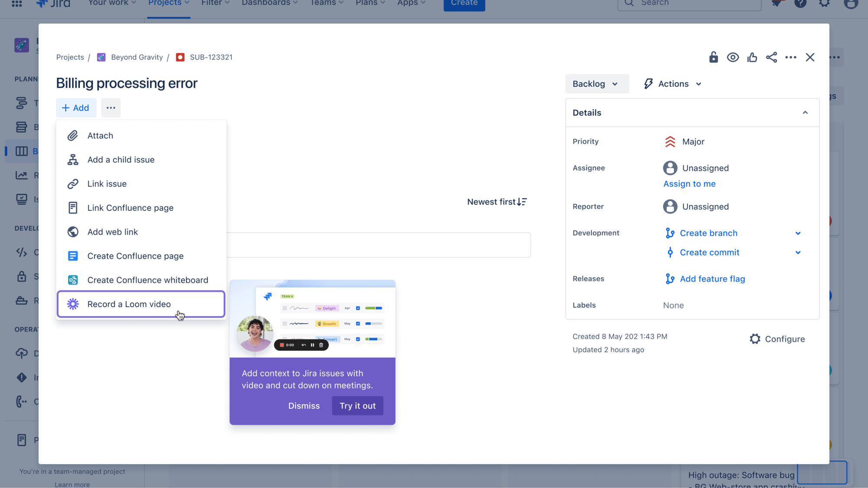The width and height of the screenshot is (868, 488).
Task: Click the comment input field
Action: (x=378, y=245)
